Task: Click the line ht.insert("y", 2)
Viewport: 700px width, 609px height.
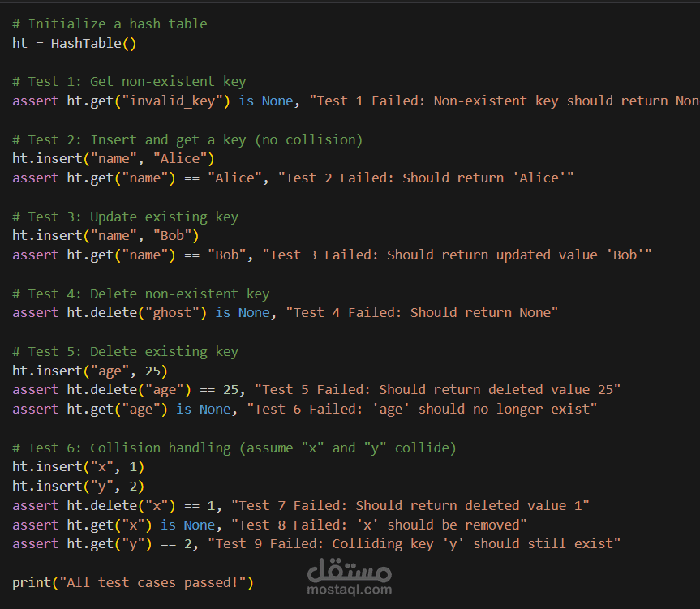Action: (x=78, y=487)
